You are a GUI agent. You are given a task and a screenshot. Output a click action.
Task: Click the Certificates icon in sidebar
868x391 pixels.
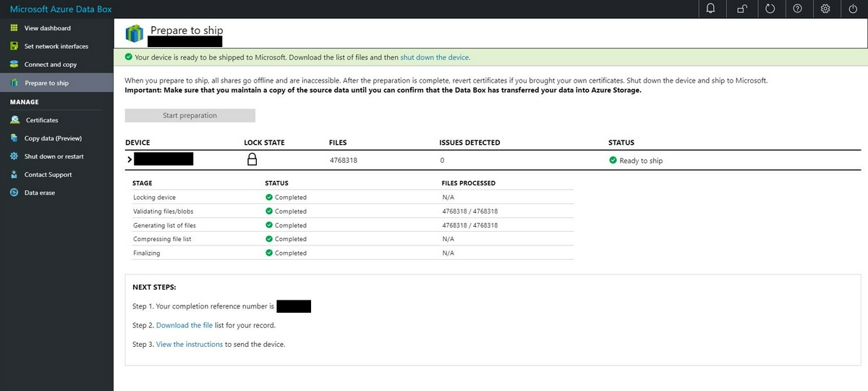point(14,120)
